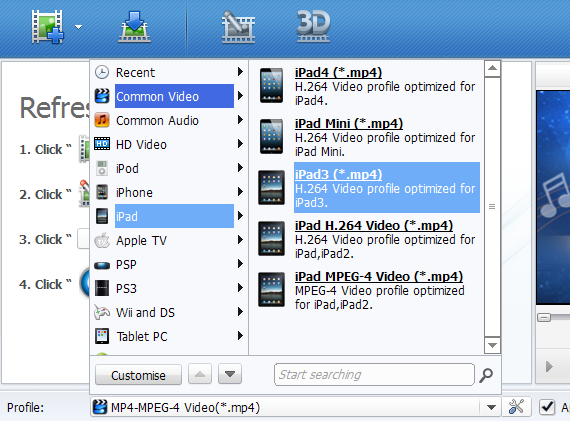Expand the iPod submenu arrow
This screenshot has height=421, width=570.
click(x=240, y=168)
